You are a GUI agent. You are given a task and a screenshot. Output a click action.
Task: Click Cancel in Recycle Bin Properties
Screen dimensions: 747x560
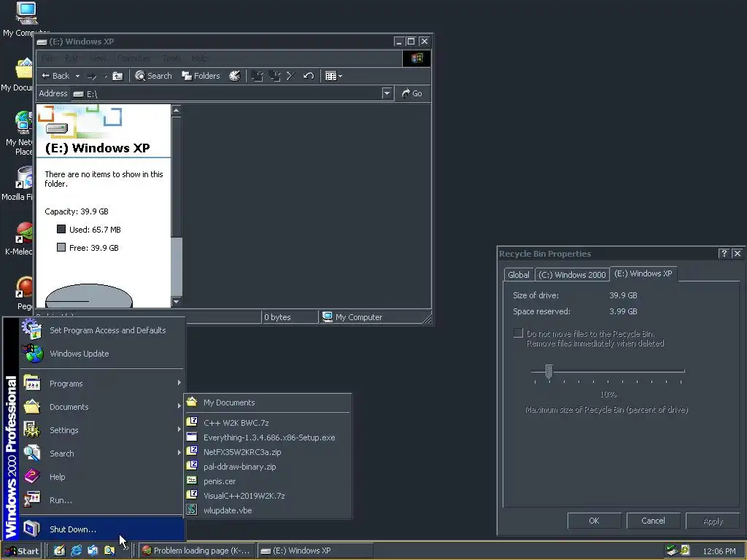(653, 521)
